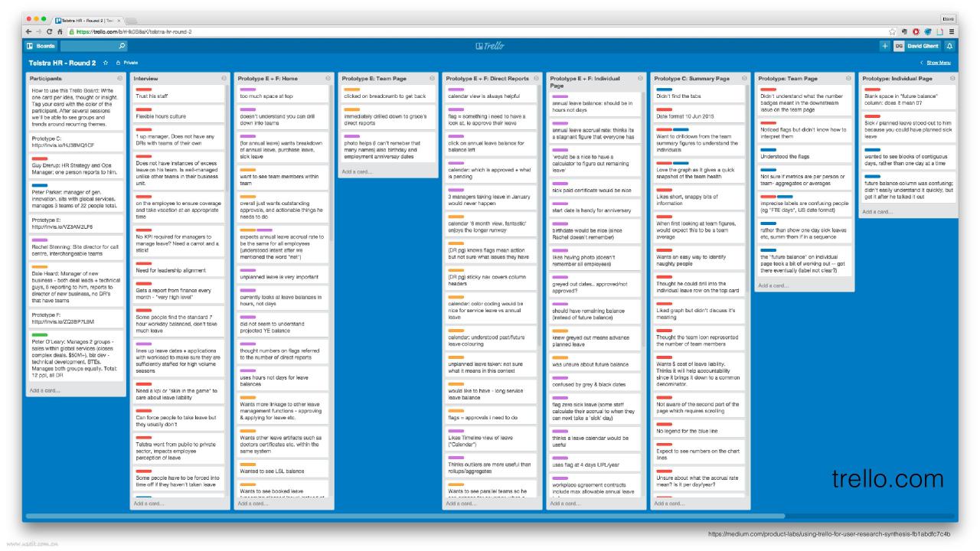Open the Participants list menu
Image resolution: width=980 pixels, height=551 pixels.
(119, 78)
